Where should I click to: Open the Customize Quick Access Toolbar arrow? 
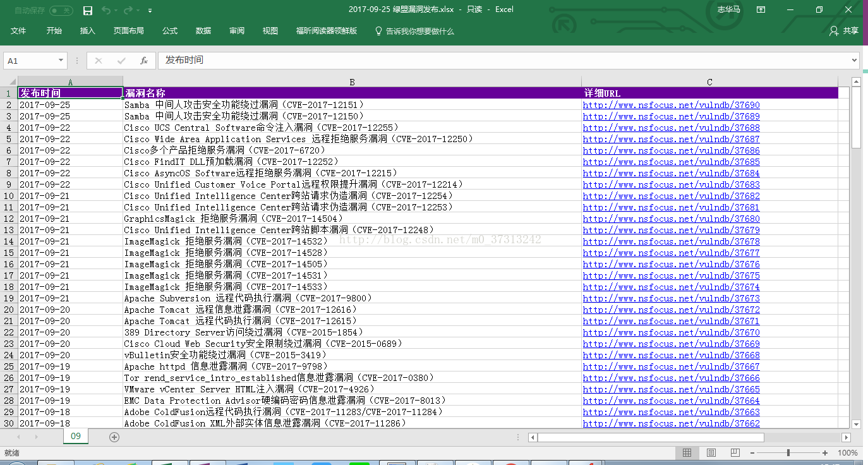coord(150,11)
